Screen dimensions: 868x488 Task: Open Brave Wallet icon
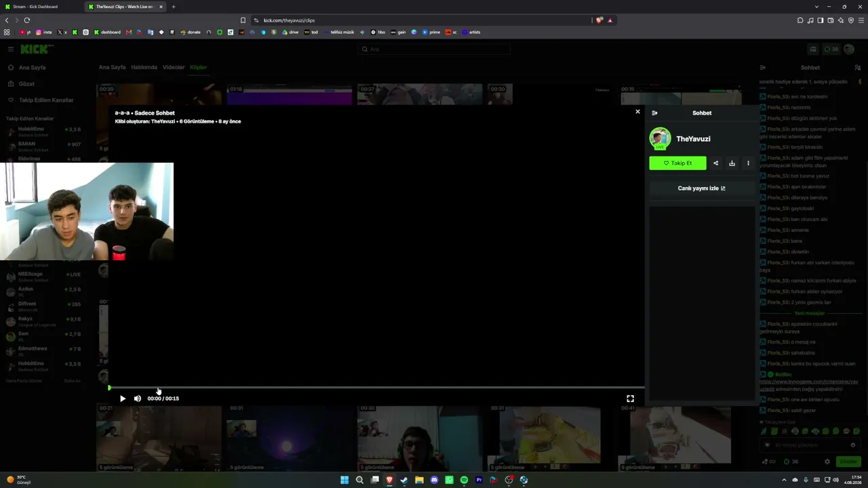[x=831, y=20]
